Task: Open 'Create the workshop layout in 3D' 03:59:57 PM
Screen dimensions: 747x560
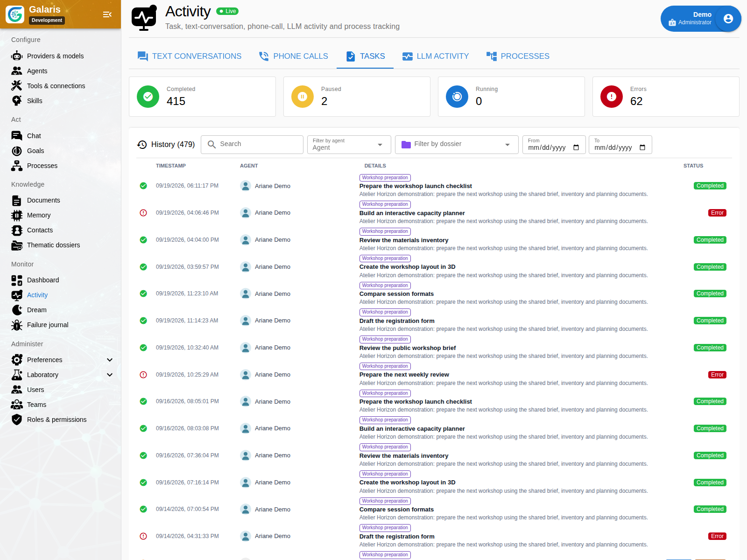Action: click(407, 267)
